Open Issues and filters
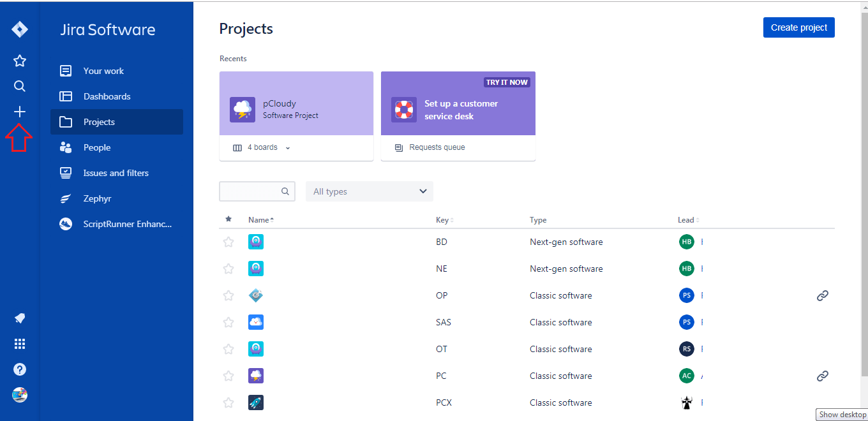Screen dimensions: 868x421 pos(117,173)
